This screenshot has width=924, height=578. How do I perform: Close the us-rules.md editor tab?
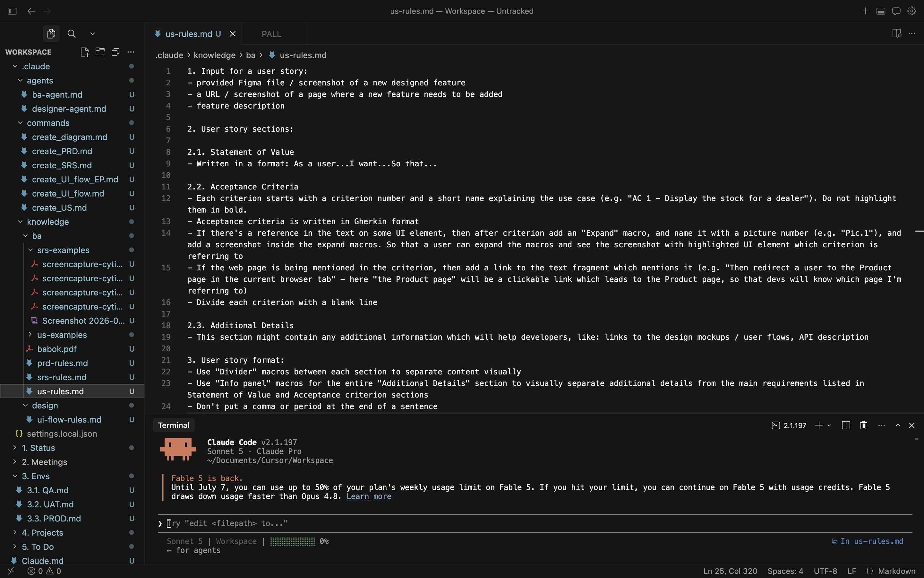pyautogui.click(x=233, y=34)
